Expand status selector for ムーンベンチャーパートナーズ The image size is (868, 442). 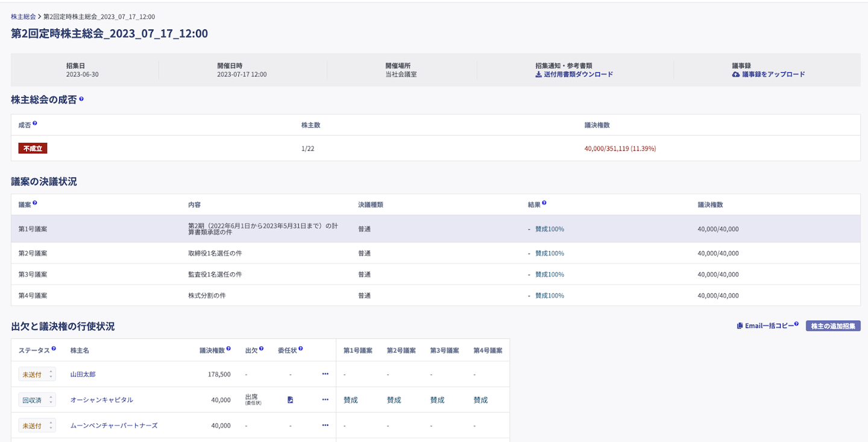(x=37, y=426)
